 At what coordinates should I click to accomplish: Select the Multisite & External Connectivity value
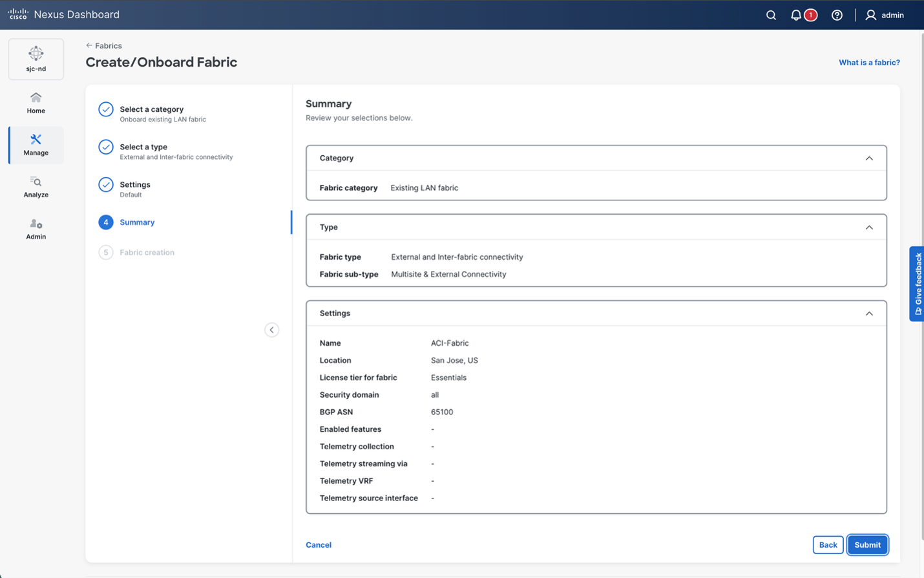pos(448,274)
